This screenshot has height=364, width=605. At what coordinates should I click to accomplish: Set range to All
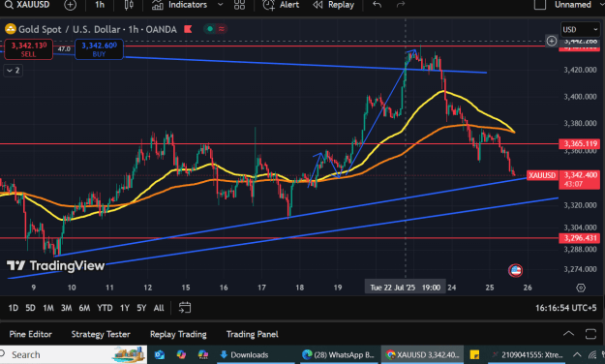tap(159, 308)
